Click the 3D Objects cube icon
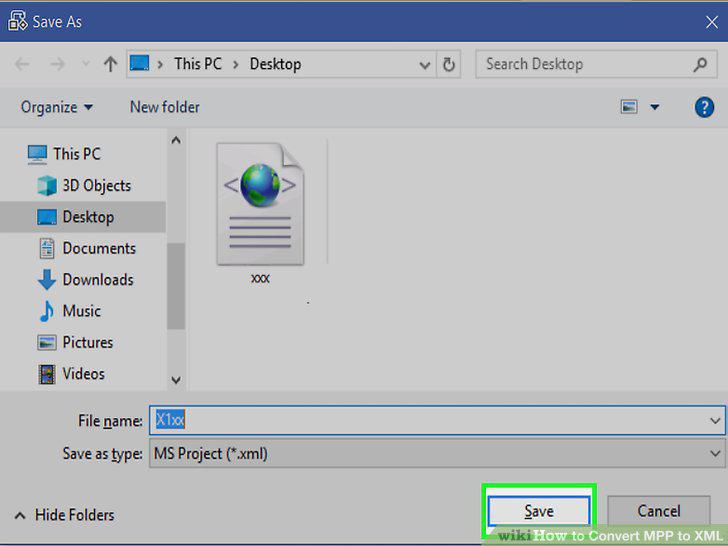This screenshot has height=546, width=728. pos(47,186)
